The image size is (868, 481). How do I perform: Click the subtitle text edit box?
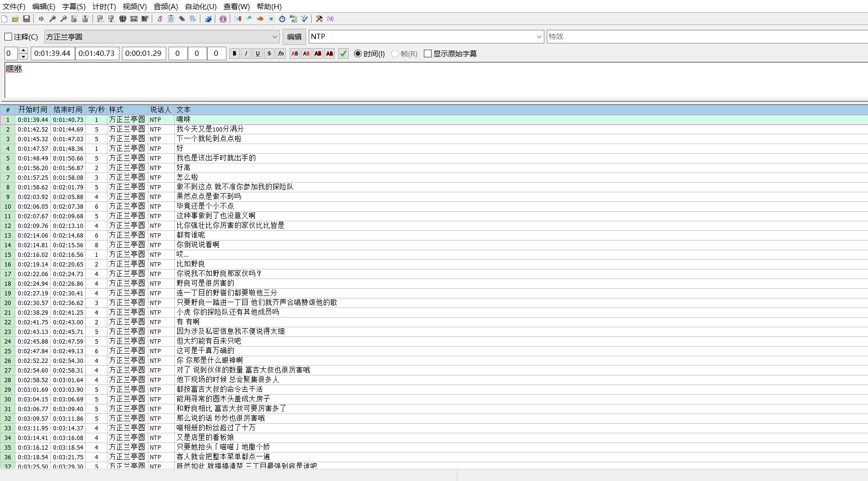pyautogui.click(x=436, y=80)
